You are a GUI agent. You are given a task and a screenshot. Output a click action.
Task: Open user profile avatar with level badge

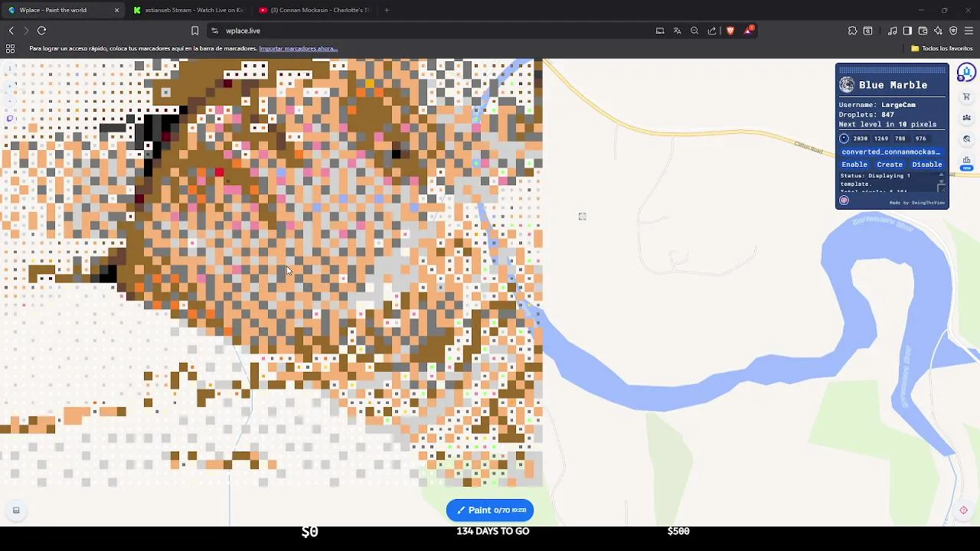966,73
